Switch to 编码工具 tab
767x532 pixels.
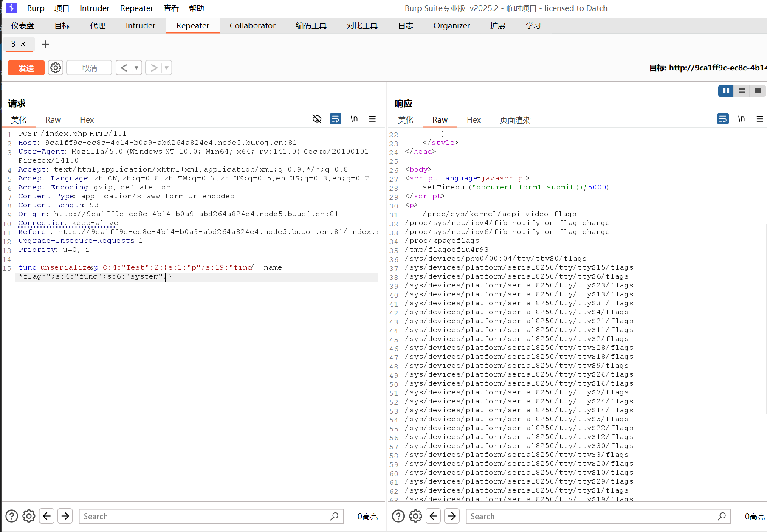(x=311, y=25)
